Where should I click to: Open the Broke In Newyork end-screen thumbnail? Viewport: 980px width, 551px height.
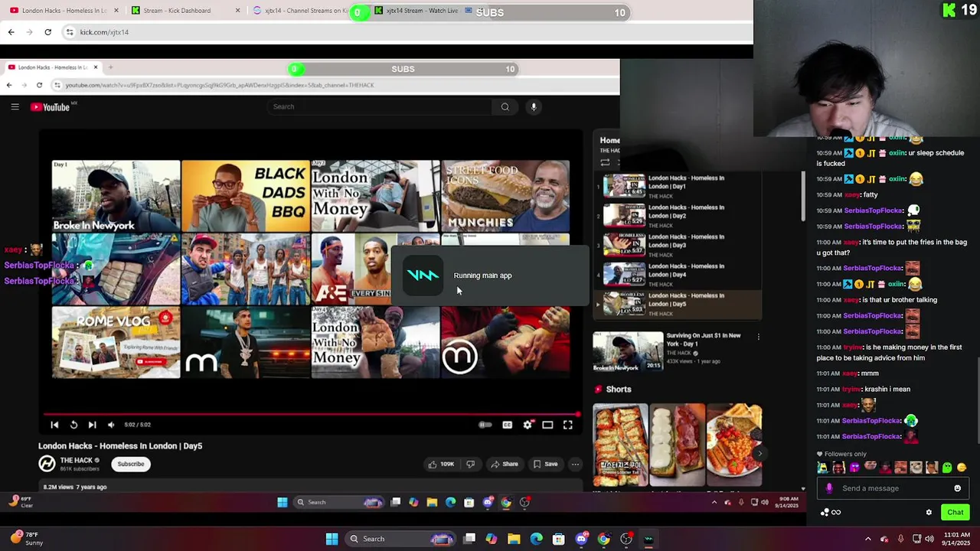coord(116,196)
